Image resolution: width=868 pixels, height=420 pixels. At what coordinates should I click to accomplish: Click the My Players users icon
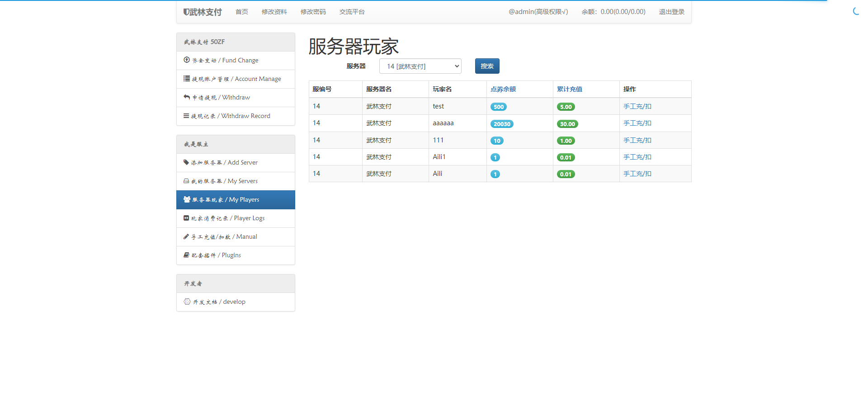click(x=187, y=199)
